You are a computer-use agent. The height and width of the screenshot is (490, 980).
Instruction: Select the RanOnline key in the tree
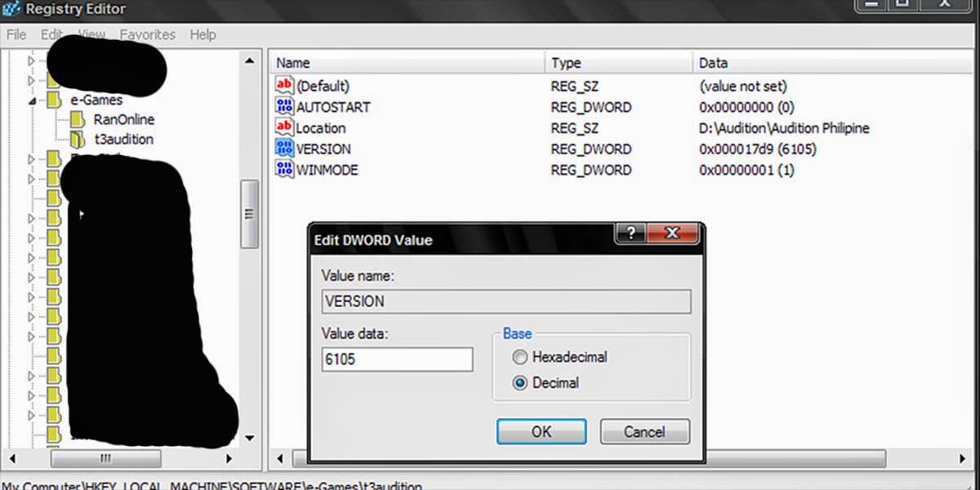point(124,120)
